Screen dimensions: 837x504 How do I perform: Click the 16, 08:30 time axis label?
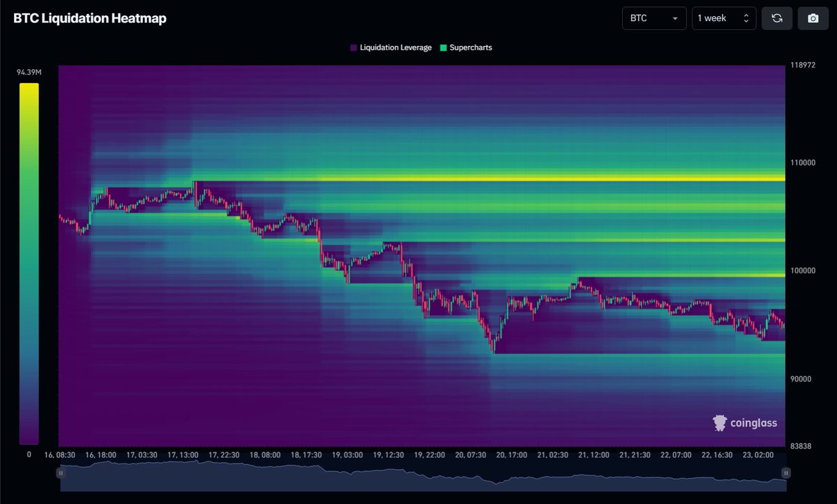pyautogui.click(x=59, y=455)
